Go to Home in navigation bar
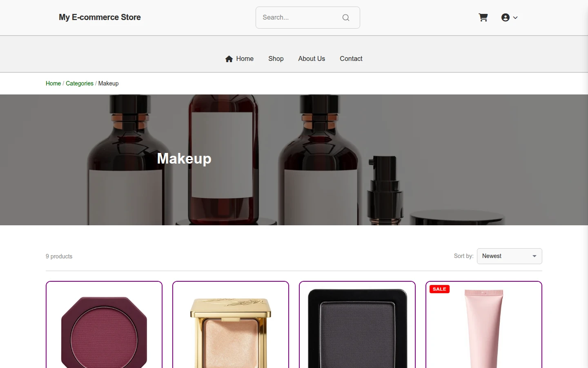588x368 pixels. point(239,58)
